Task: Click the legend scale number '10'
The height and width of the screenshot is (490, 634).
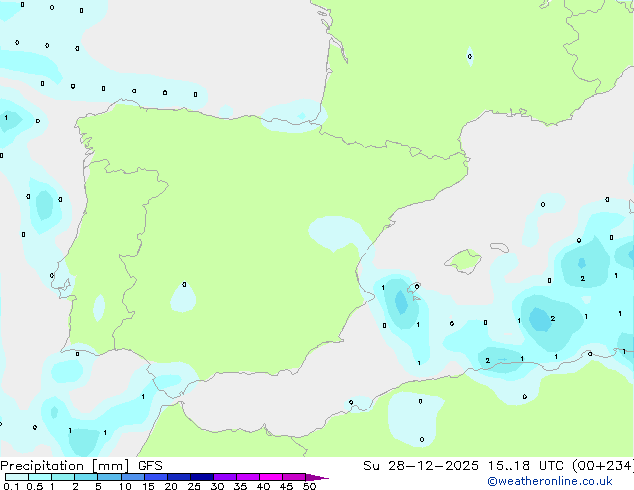Action: [x=125, y=486]
